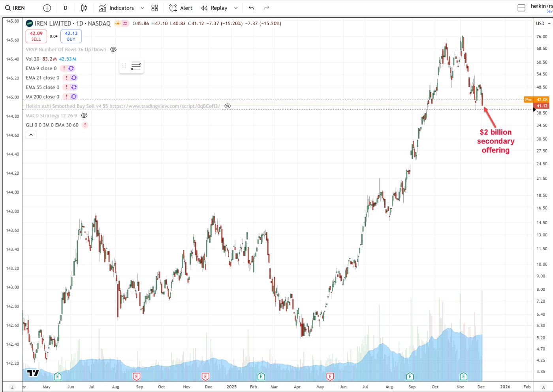553x392 pixels.
Task: Toggle visibility of the VRVP indicator
Action: pyautogui.click(x=113, y=49)
